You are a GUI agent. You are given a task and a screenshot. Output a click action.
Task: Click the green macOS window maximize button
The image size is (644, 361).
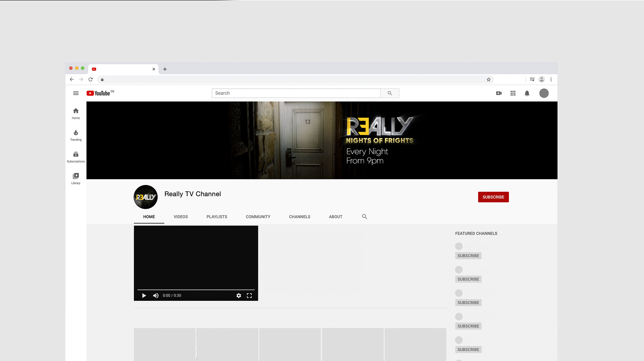(x=83, y=68)
